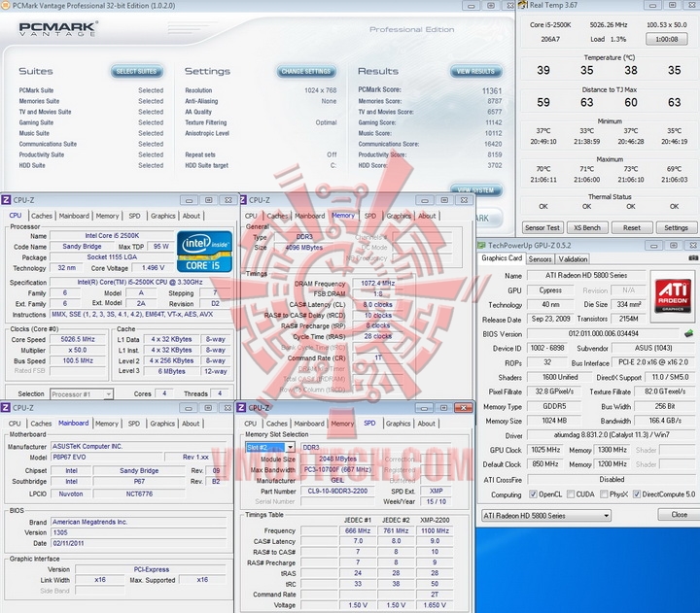Switch to Caches tab in CPU-Z CPU window
This screenshot has width=700, height=613.
click(x=42, y=216)
